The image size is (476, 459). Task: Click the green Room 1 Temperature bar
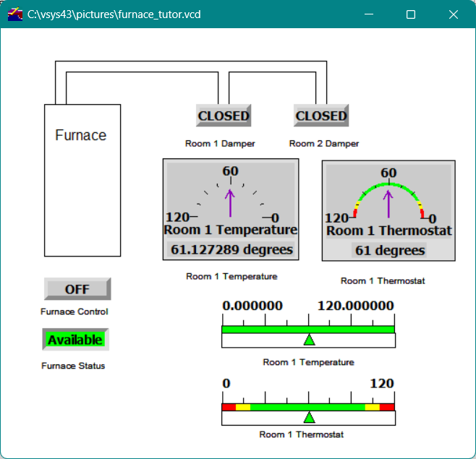[275, 330]
